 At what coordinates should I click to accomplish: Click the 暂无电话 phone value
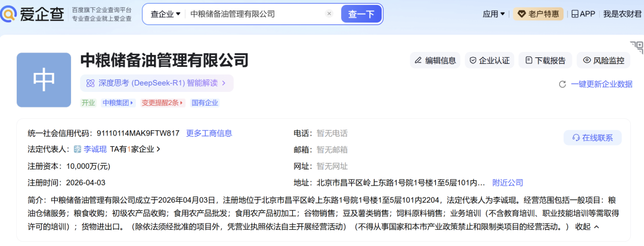click(x=332, y=133)
